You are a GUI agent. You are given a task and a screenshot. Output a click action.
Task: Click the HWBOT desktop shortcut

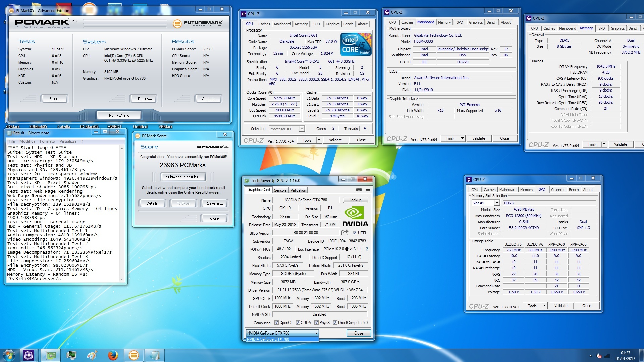click(x=115, y=126)
